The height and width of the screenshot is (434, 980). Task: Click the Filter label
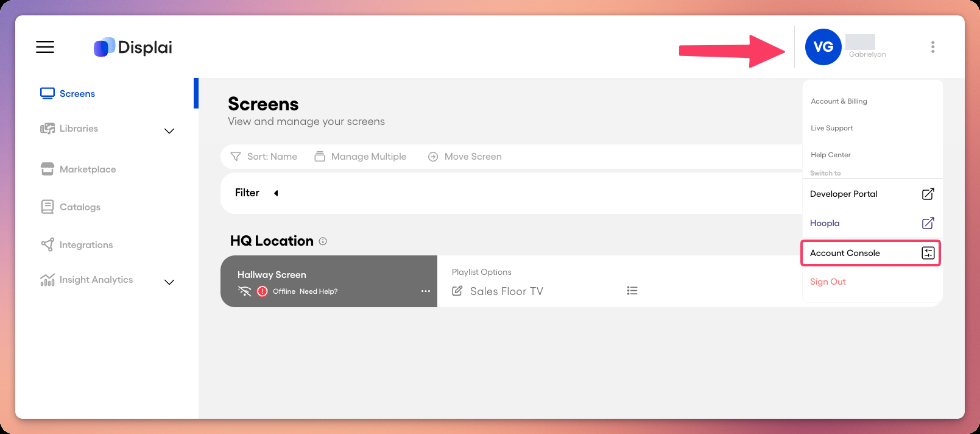[x=247, y=193]
